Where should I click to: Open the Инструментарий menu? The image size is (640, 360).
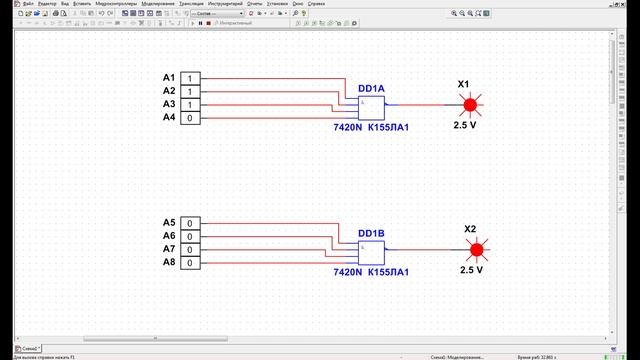[225, 4]
